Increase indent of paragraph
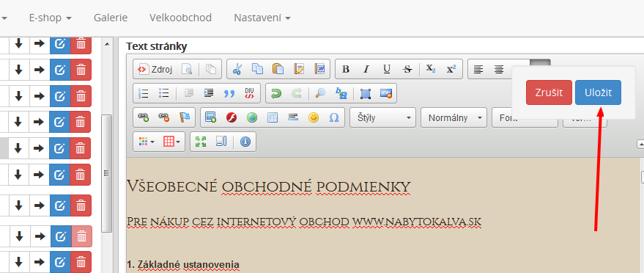 click(209, 93)
